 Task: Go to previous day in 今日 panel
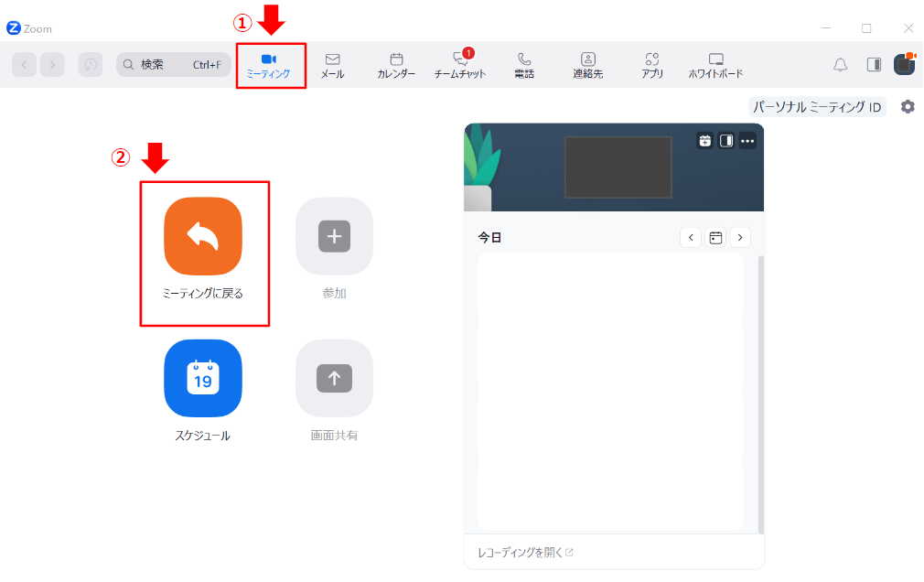(x=691, y=238)
